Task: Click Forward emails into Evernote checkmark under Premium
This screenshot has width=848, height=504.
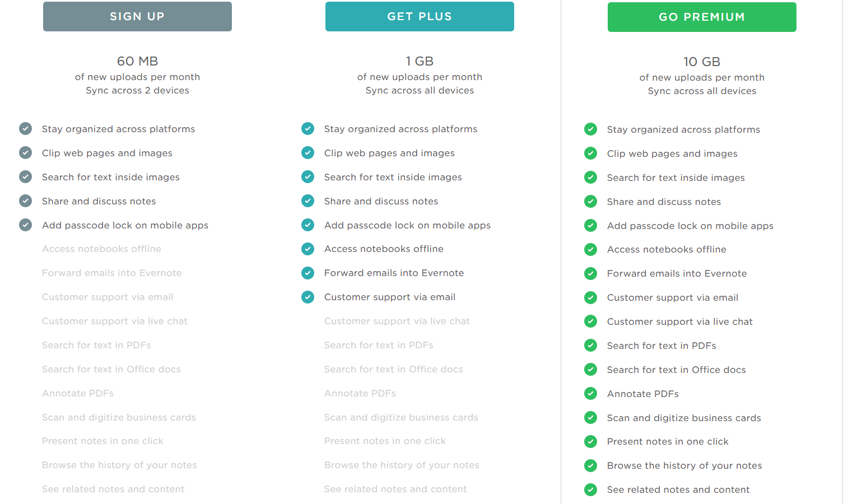Action: 590,273
